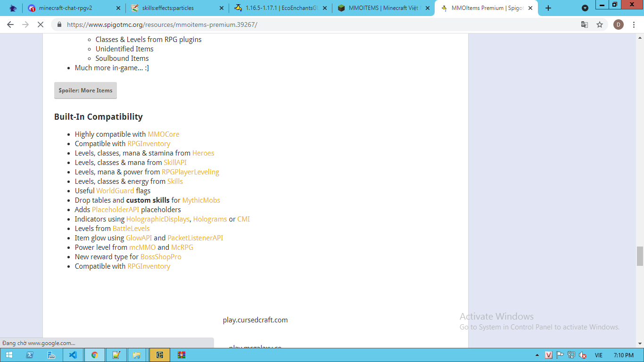Switch to the skills:effects:particles tab
644x362 pixels.
click(x=168, y=8)
